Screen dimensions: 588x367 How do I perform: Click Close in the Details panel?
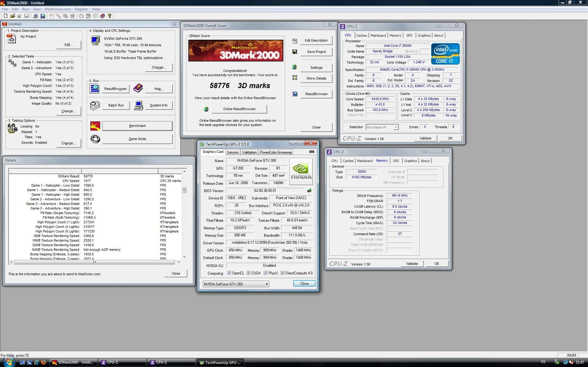pyautogui.click(x=176, y=274)
